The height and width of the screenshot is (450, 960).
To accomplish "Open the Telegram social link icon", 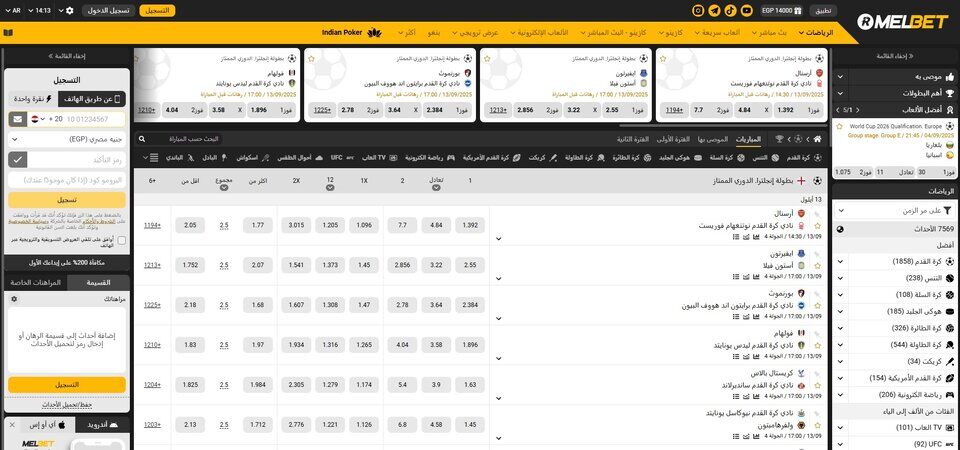I will (x=714, y=10).
